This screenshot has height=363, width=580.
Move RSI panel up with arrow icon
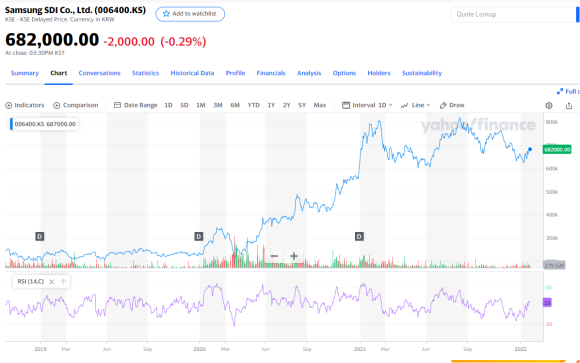pyautogui.click(x=64, y=282)
